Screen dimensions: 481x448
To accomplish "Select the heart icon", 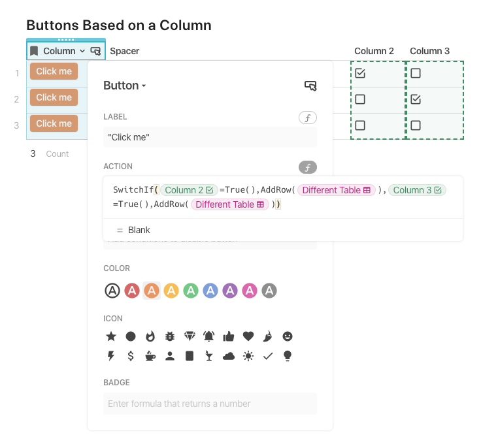I will click(248, 336).
